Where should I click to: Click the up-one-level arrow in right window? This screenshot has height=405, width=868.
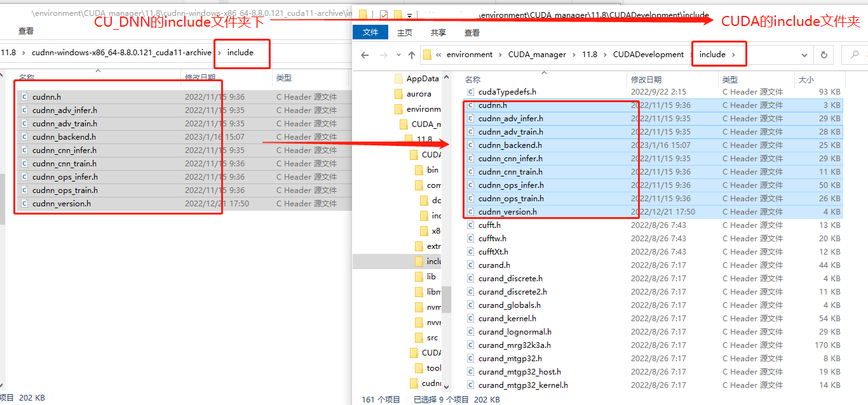click(x=412, y=55)
